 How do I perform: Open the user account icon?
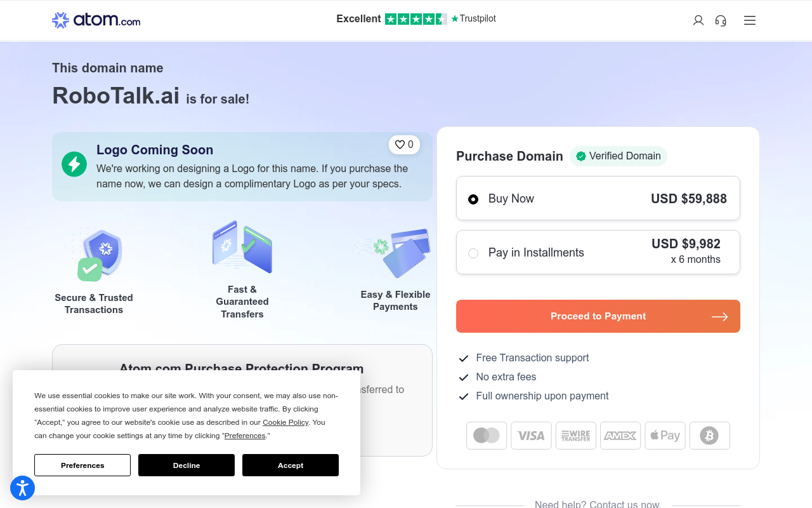[698, 20]
